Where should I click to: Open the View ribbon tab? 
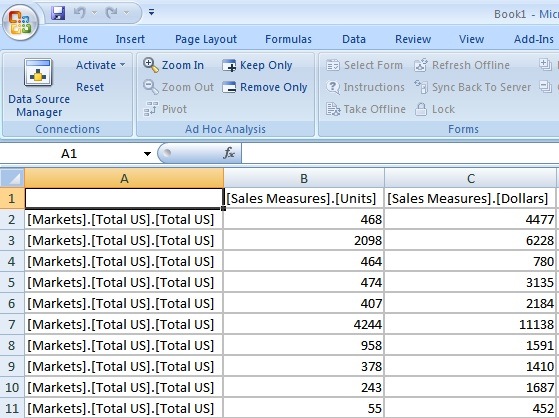coord(471,39)
